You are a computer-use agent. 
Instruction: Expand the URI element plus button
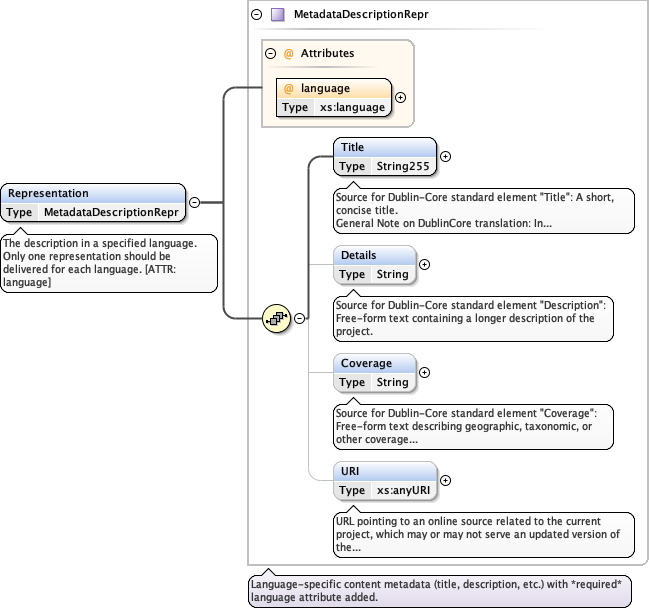446,480
